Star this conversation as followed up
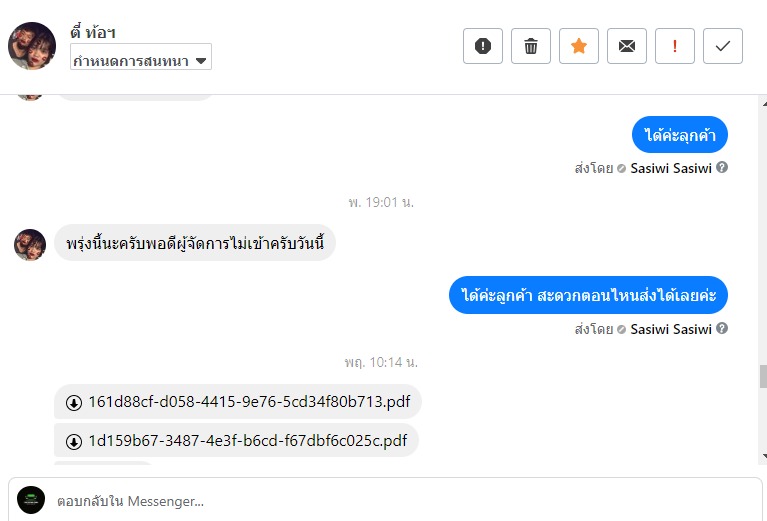Viewport: 767px width, 521px height. pos(579,46)
